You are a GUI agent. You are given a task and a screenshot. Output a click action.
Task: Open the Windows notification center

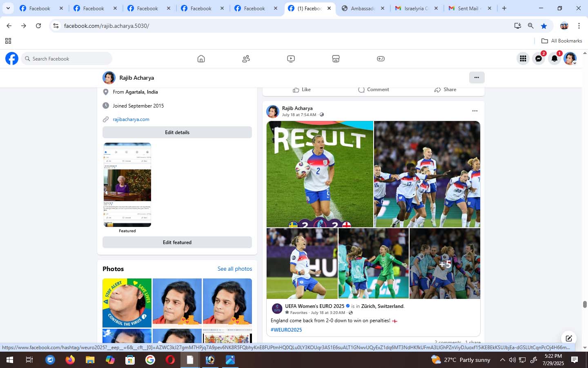(575, 360)
